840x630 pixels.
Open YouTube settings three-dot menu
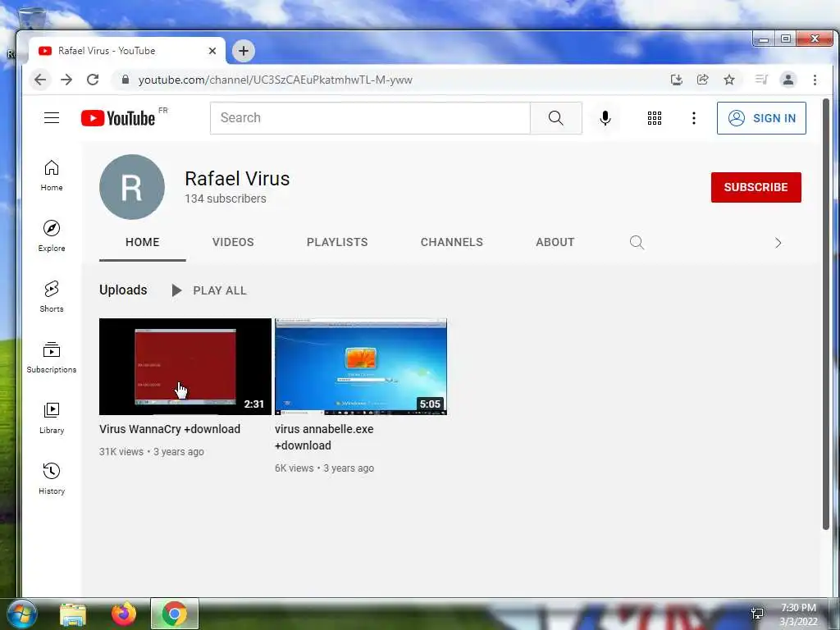pos(694,118)
